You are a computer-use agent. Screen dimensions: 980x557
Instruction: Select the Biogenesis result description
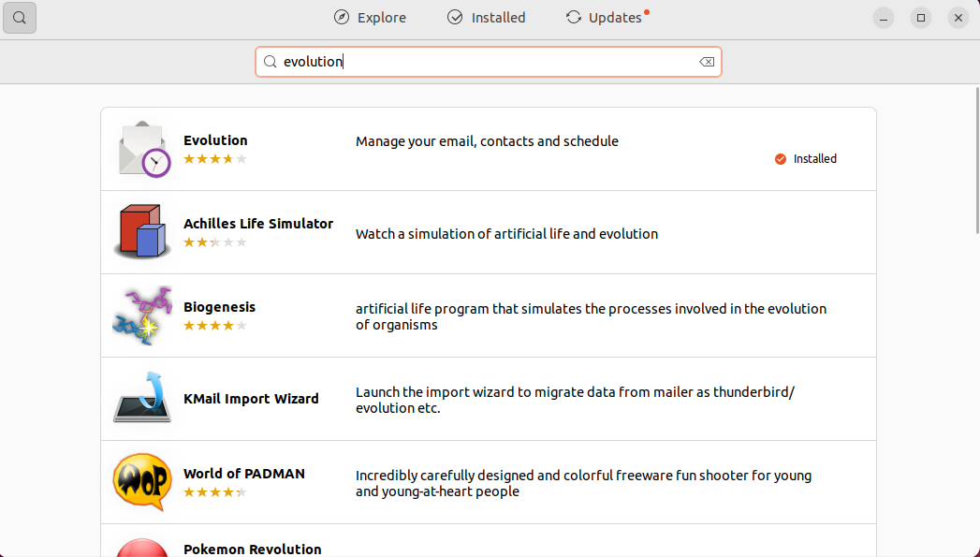pos(592,316)
